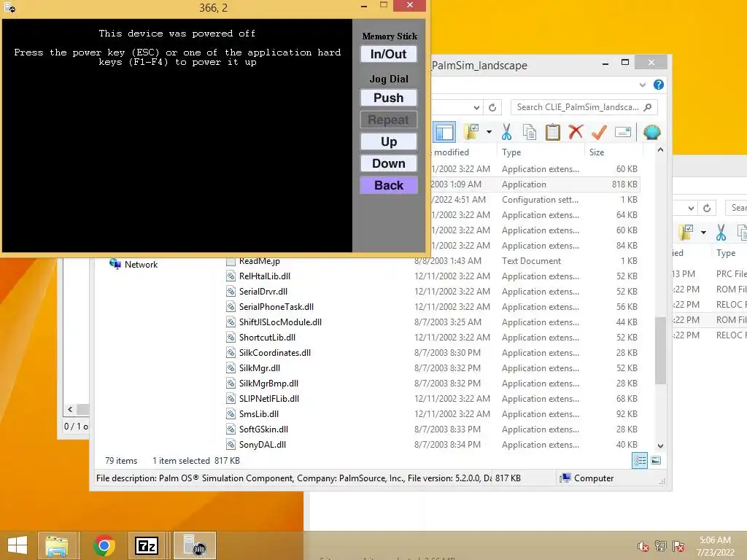Click the file list vertical scrollbar thumb

(x=660, y=350)
